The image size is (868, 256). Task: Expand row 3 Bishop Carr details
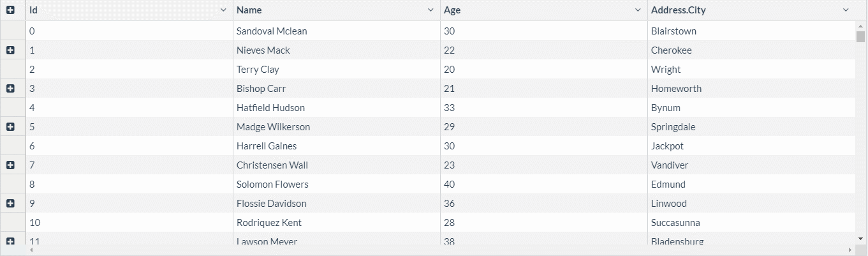click(10, 89)
